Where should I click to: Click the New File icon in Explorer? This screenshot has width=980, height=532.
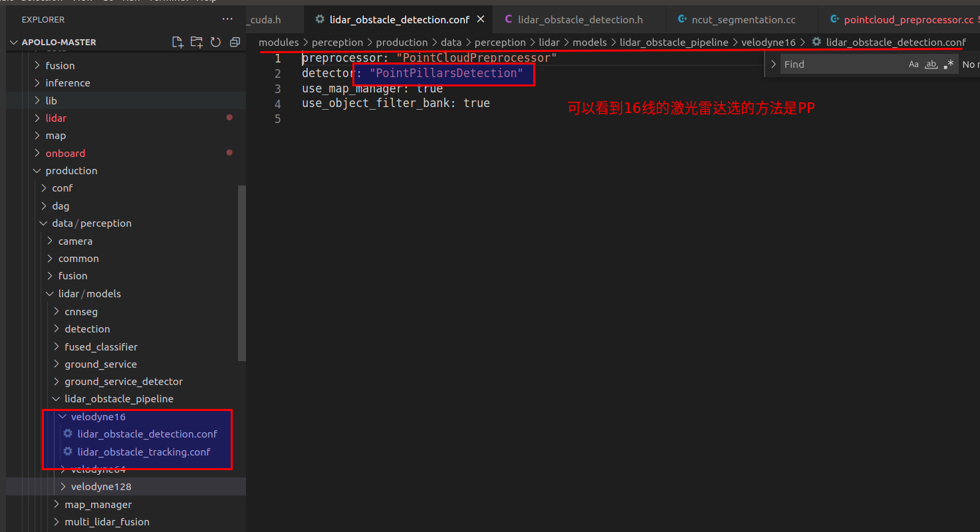178,42
